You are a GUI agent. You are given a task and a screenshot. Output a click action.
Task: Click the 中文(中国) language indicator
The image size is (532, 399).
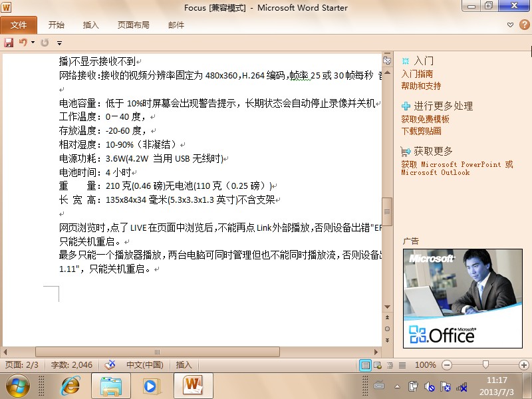click(x=144, y=365)
